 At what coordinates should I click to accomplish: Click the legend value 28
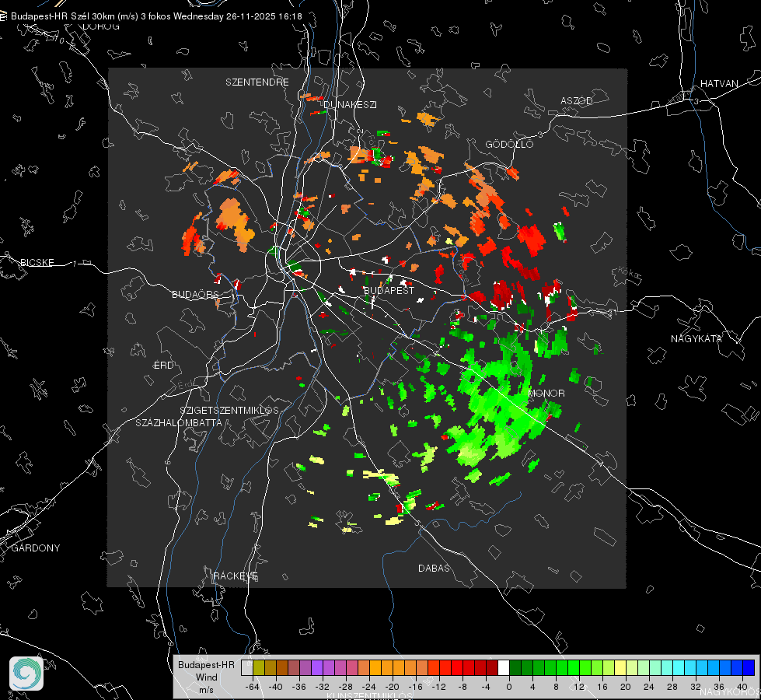pyautogui.click(x=672, y=687)
